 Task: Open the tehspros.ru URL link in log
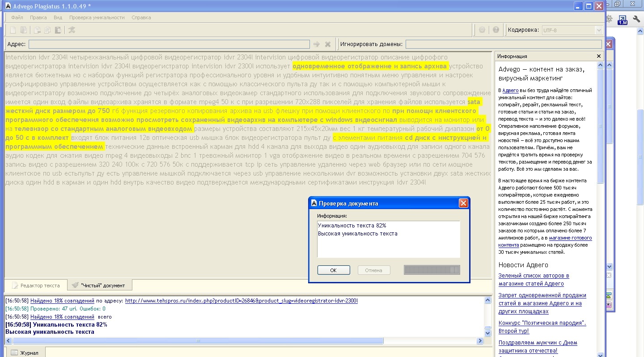tap(241, 301)
